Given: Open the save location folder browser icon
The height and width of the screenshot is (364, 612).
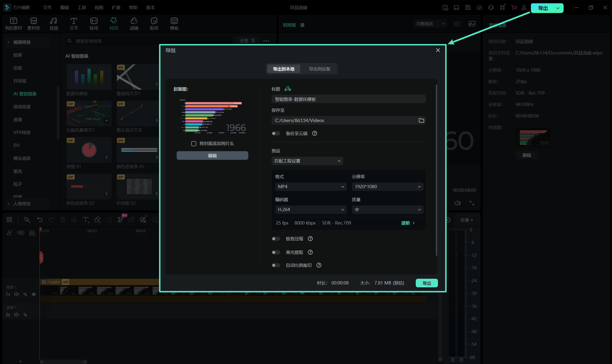Looking at the screenshot, I should click(x=421, y=120).
